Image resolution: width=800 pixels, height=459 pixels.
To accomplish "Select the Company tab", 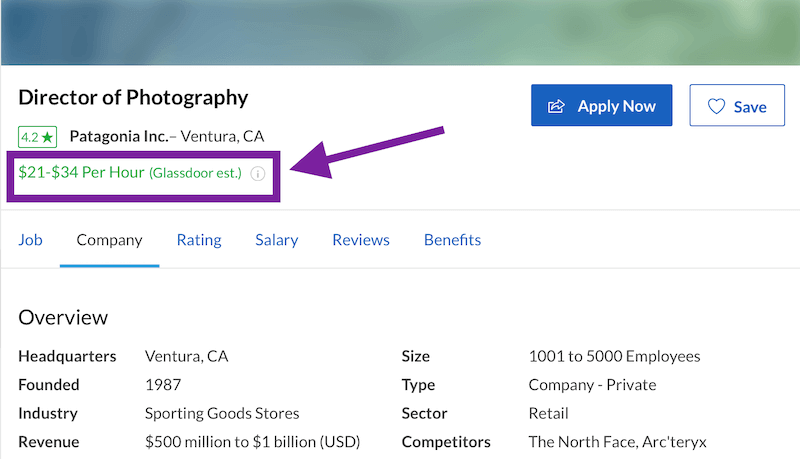I will [109, 240].
